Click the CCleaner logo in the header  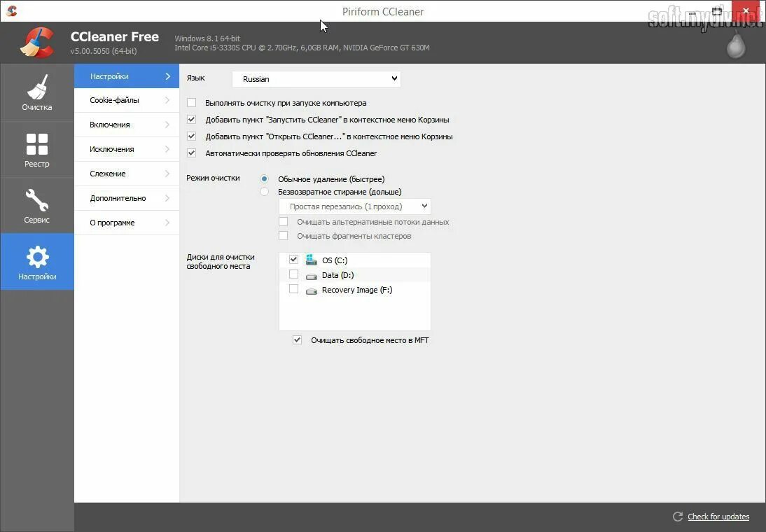click(x=39, y=42)
